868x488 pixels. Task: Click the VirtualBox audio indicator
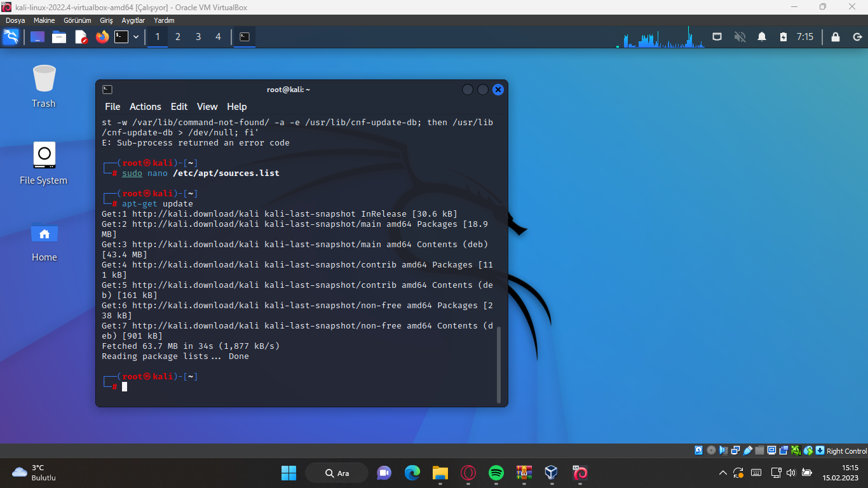(723, 451)
